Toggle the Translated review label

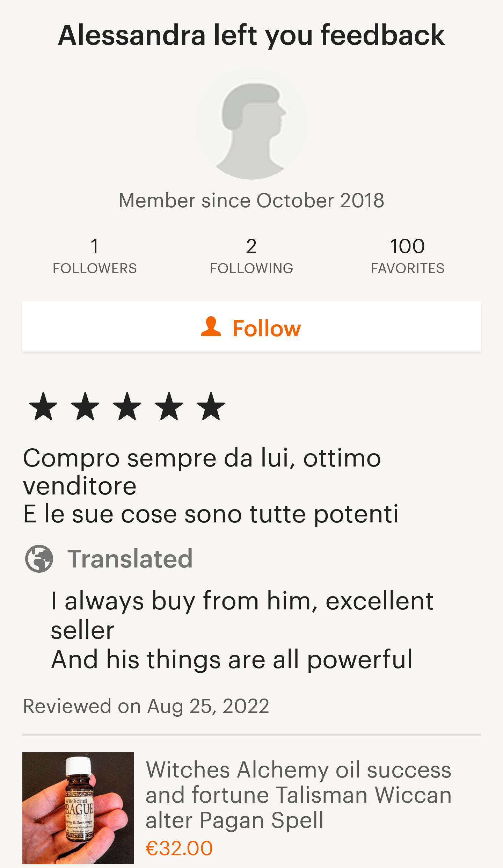coord(130,559)
